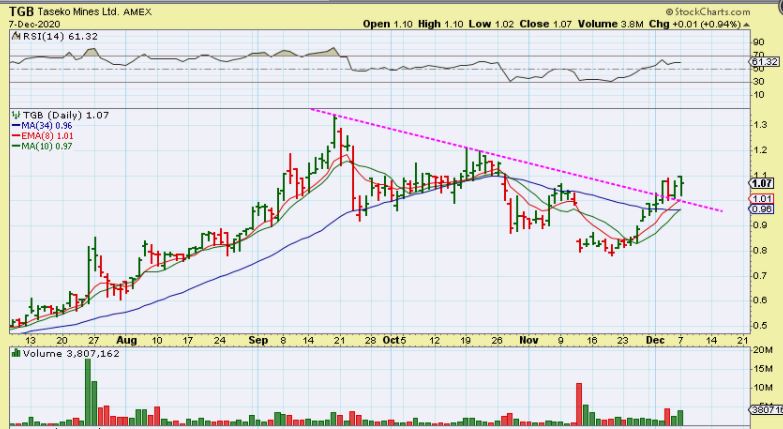Click the TGB ticker symbol heading
This screenshot has height=429, width=783.
[x=21, y=11]
